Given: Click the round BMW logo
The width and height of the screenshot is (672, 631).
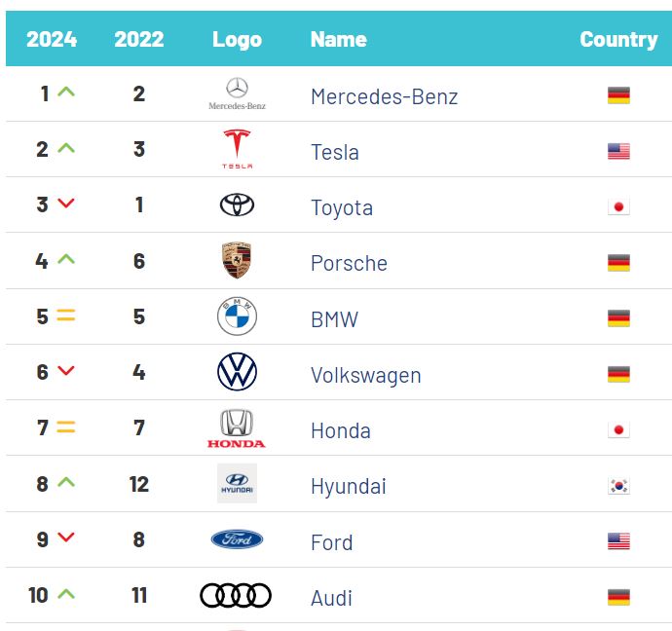Looking at the screenshot, I should pyautogui.click(x=237, y=316).
